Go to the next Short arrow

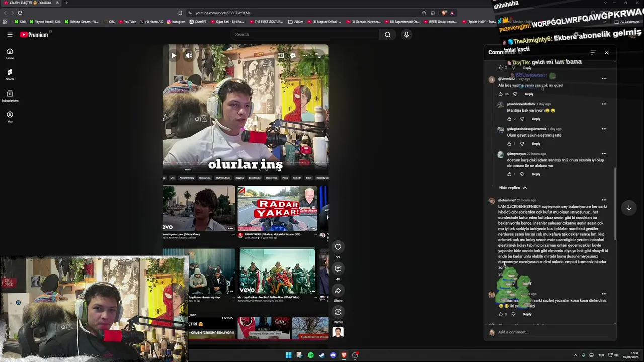click(629, 208)
